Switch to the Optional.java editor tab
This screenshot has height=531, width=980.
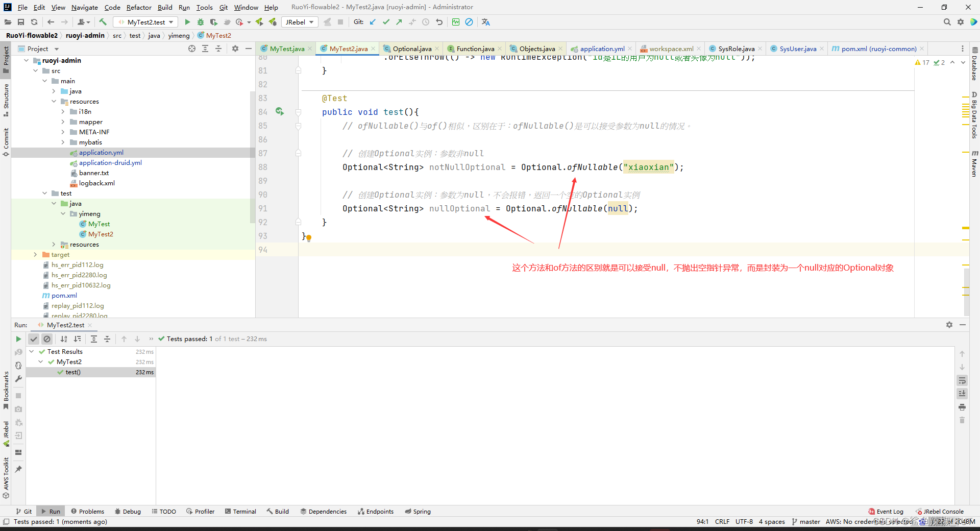click(412, 49)
